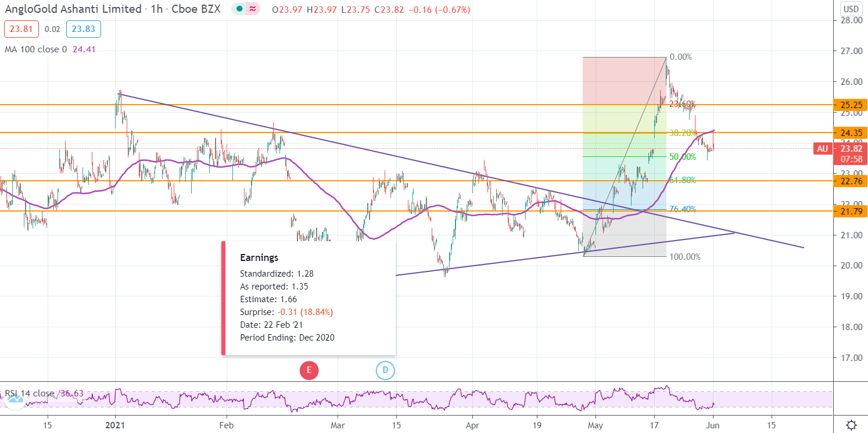Click the Fibonacci 76.40% level label
This screenshot has height=433, width=868.
(x=683, y=209)
